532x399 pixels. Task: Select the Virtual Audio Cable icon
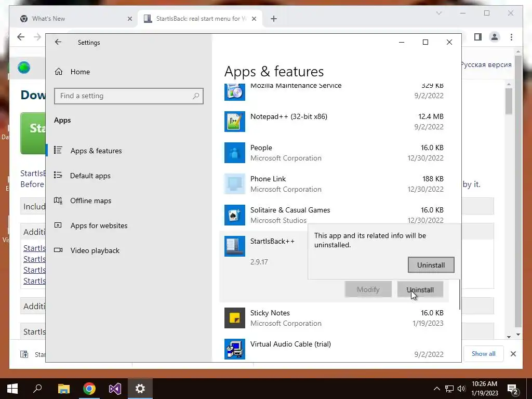click(235, 349)
